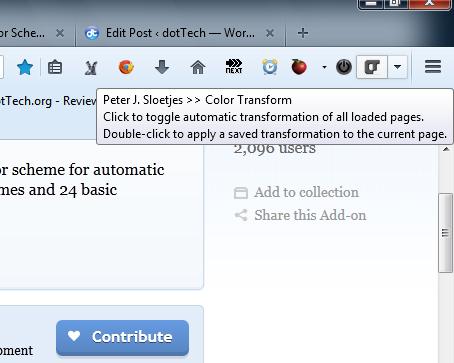Click the share icon beside Share this Add-on
This screenshot has height=363, width=454.
(241, 215)
